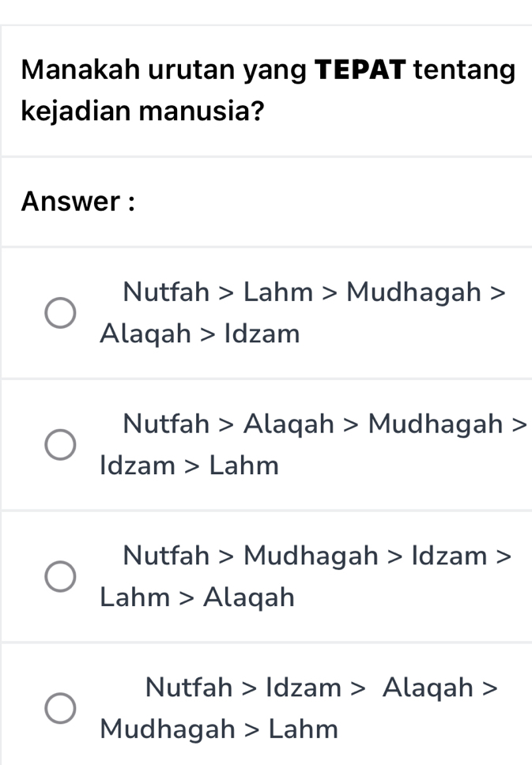
Task: Pick the radio for answer ending Lahm > Alaqah
Action: point(60,577)
